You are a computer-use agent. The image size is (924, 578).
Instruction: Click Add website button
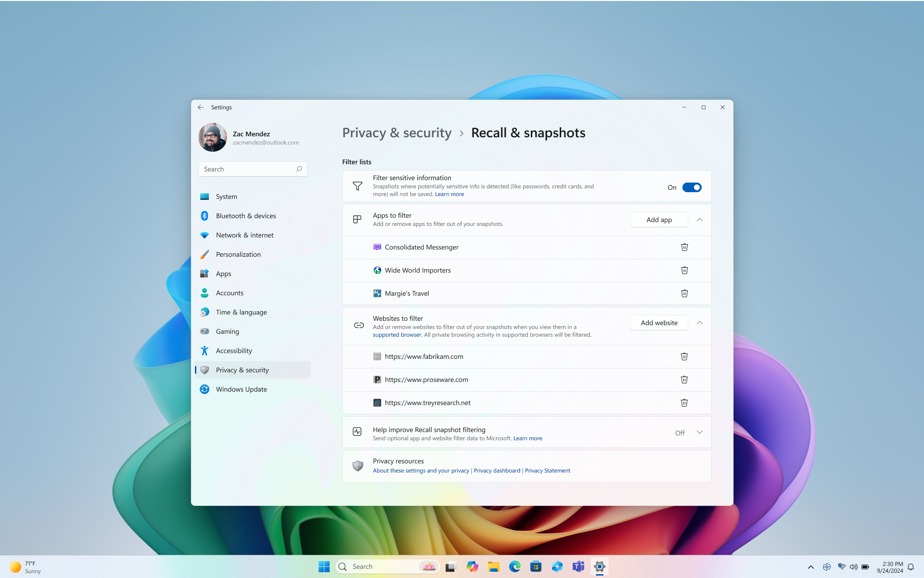[659, 322]
